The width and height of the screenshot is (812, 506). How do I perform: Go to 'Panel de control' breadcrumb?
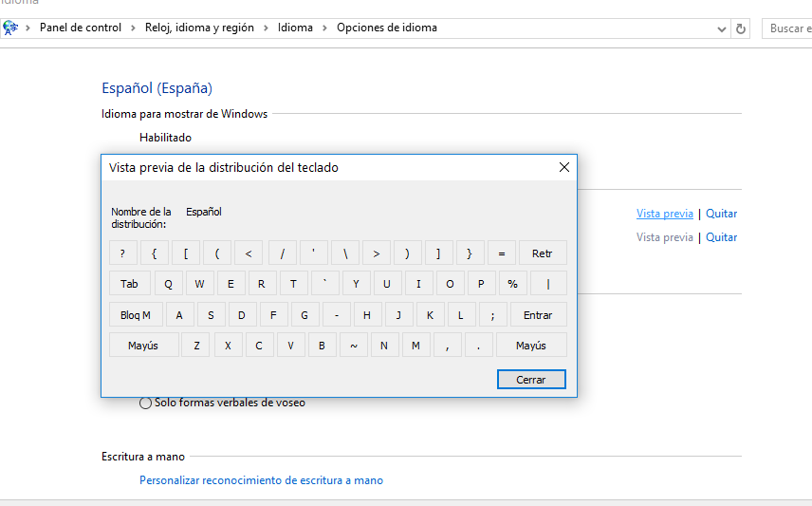coord(81,28)
